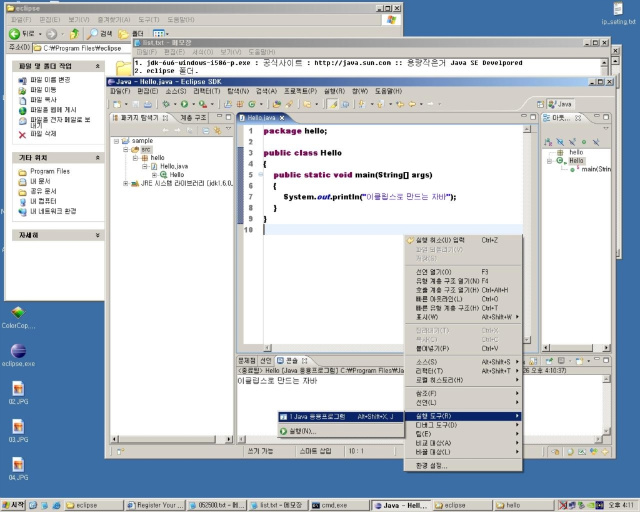Toggle Hide Local Types in Outline view
Viewport: 640px width, 512px height.
(596, 142)
